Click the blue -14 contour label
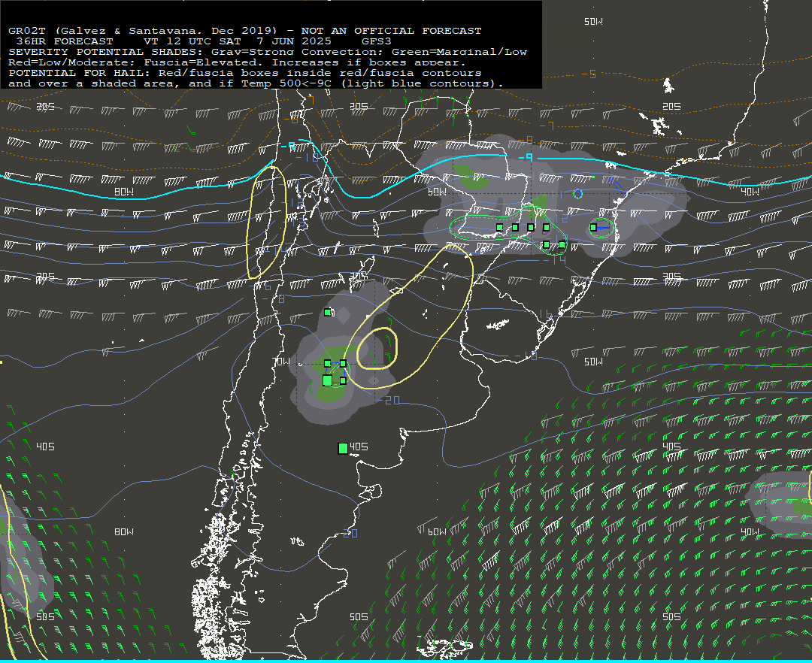Image resolution: width=812 pixels, height=663 pixels. [555, 260]
